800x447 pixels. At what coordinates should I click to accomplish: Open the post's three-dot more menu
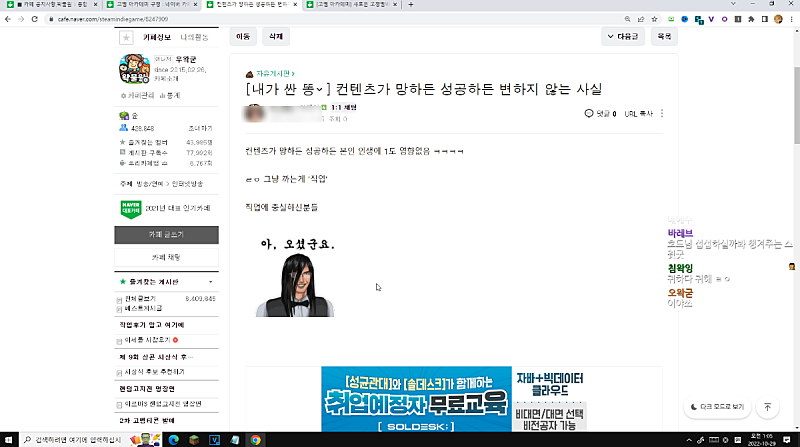(662, 113)
